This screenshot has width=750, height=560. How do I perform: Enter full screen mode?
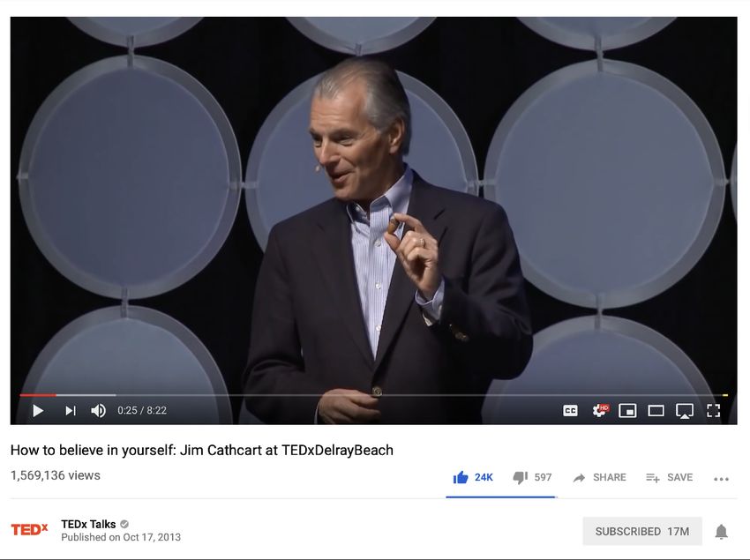[713, 410]
